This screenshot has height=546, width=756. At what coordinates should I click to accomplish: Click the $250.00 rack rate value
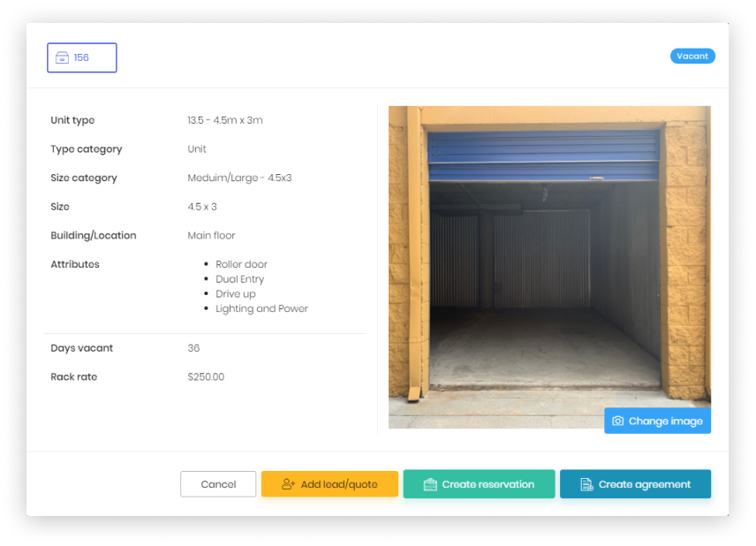206,377
